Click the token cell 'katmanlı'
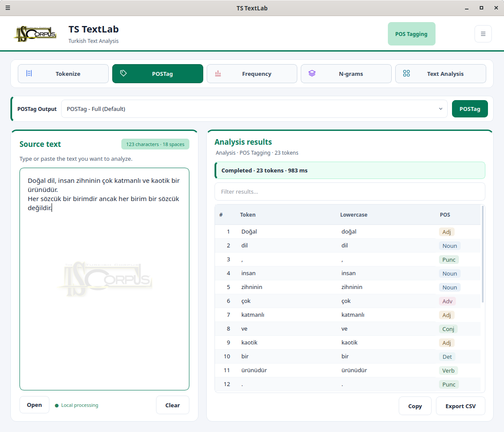504x432 pixels. (x=253, y=315)
